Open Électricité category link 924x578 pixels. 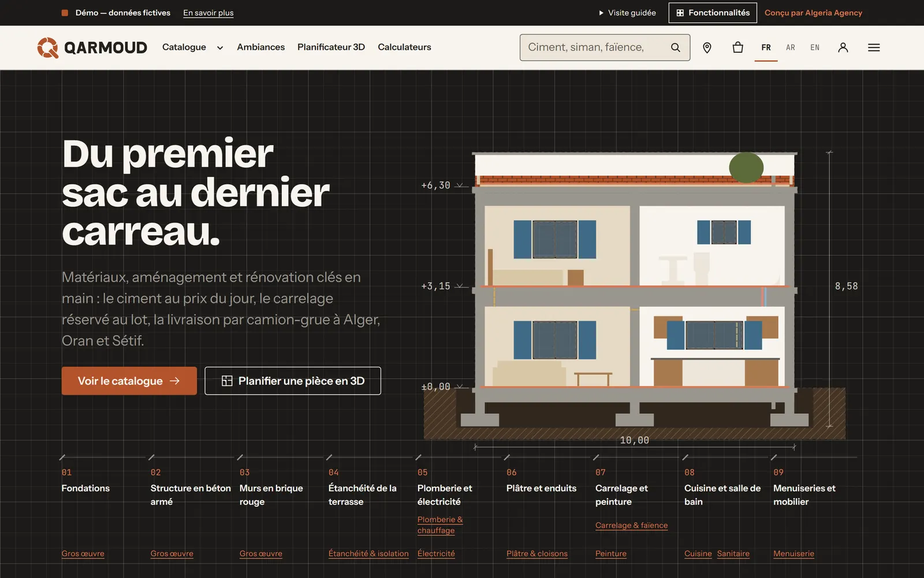click(436, 554)
